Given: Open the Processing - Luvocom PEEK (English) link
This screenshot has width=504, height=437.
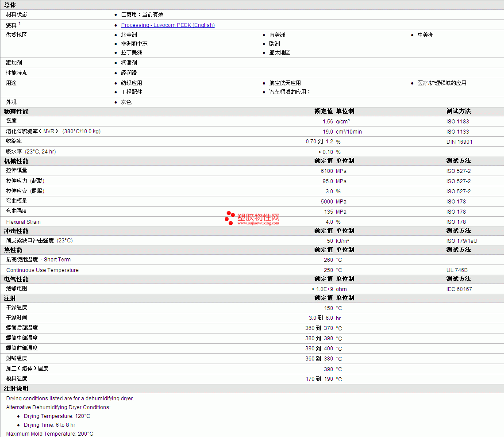Looking at the screenshot, I should pyautogui.click(x=168, y=25).
